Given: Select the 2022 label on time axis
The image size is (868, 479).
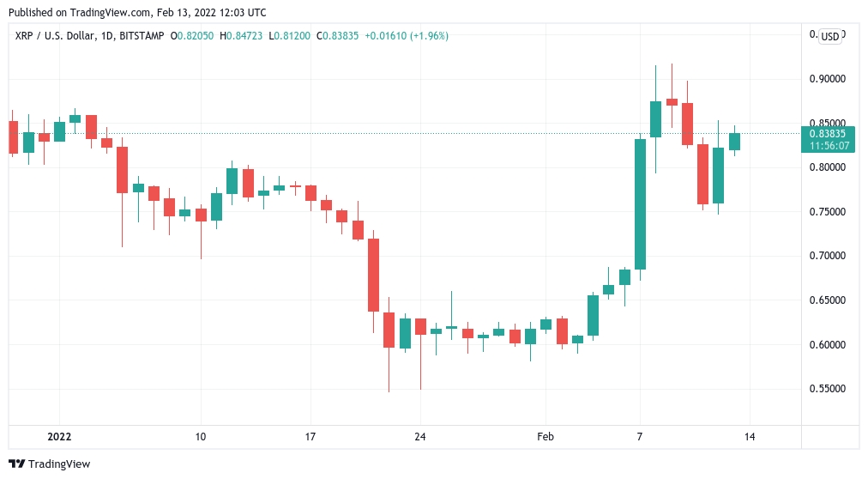Looking at the screenshot, I should click(x=59, y=437).
